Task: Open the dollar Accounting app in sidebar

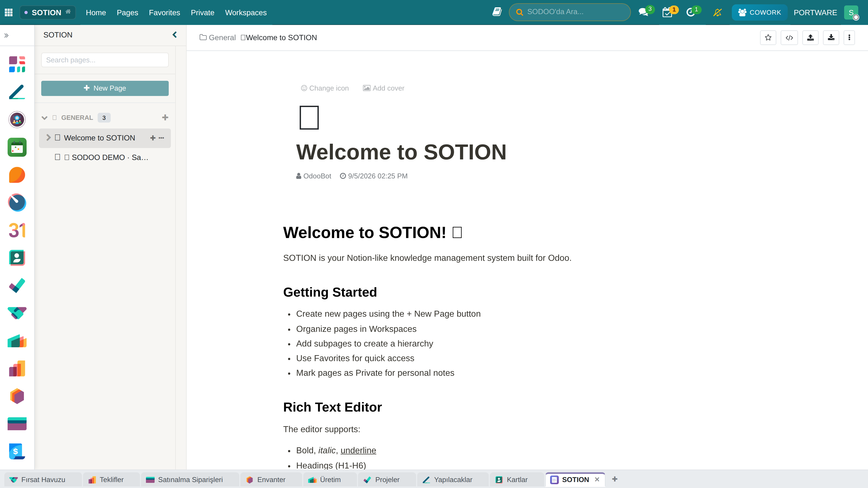Action: tap(17, 451)
